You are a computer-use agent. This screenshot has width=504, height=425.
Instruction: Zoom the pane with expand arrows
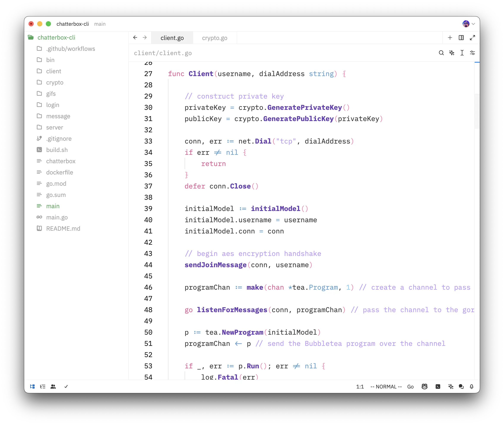point(472,38)
